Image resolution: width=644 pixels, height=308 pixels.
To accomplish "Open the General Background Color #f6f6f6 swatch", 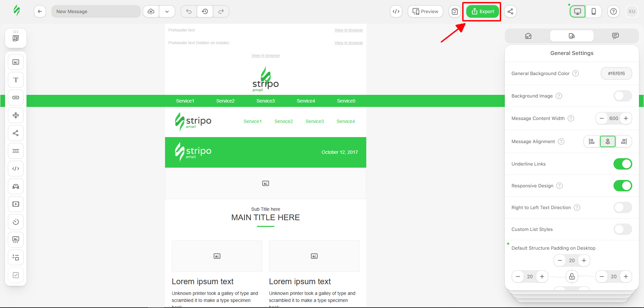I will (x=616, y=73).
